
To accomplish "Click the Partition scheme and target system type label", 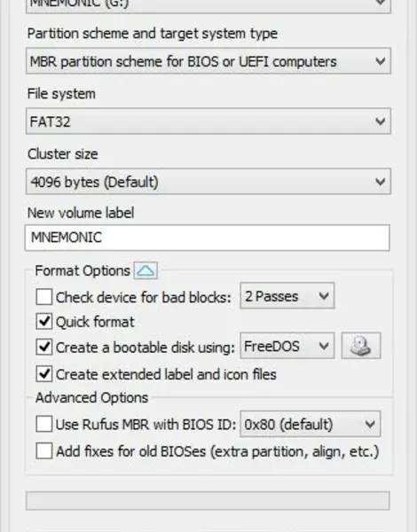I will tap(153, 34).
